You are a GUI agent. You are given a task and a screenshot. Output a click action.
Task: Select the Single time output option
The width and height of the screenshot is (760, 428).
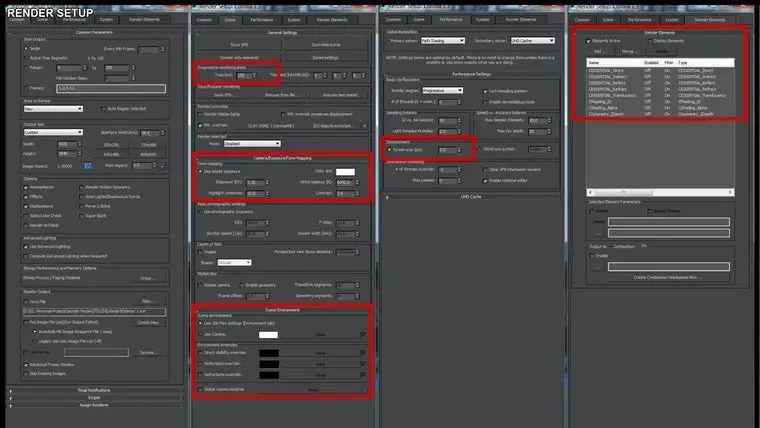[26, 48]
